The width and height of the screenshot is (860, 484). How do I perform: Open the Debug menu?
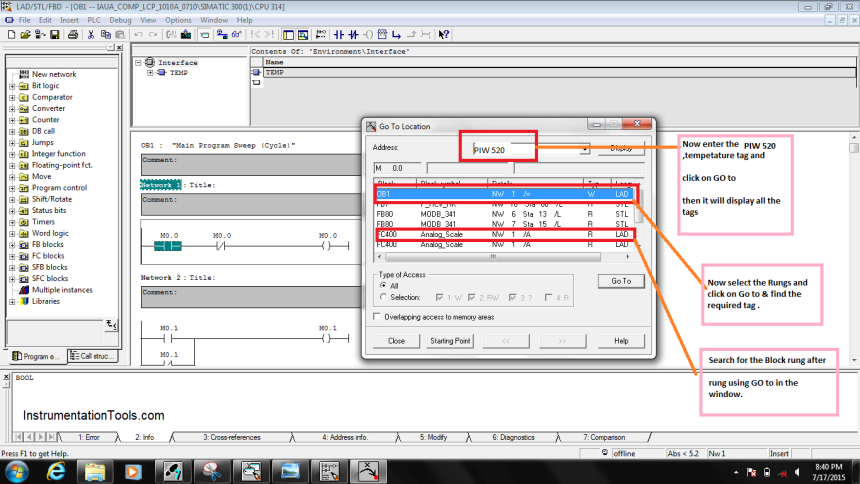tap(120, 20)
